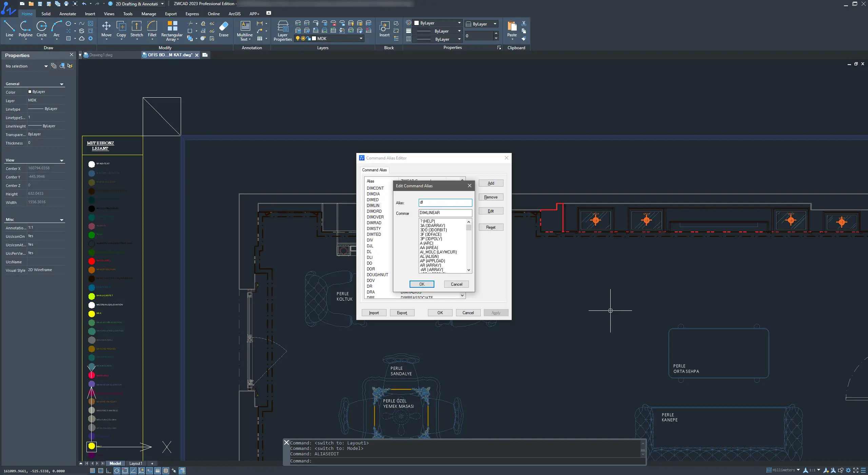
Task: Click OK in Edit Command Alias dialog
Action: (x=421, y=284)
